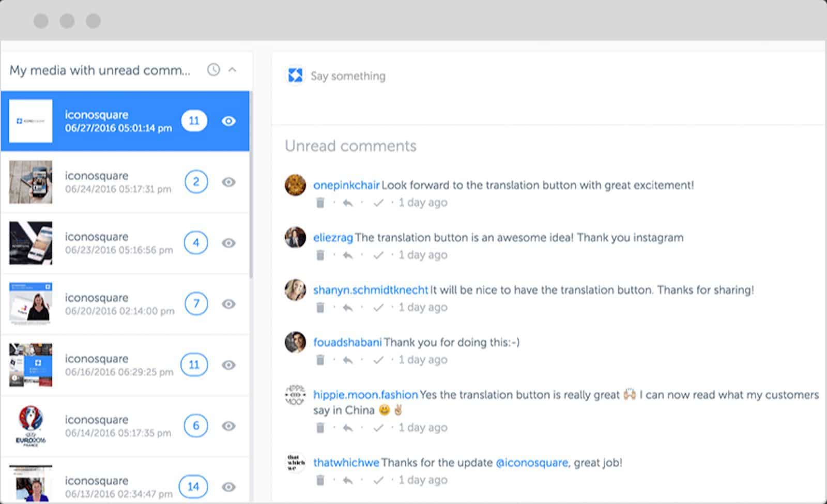Toggle the eye icon for the 06/27/2016 post

tap(228, 121)
